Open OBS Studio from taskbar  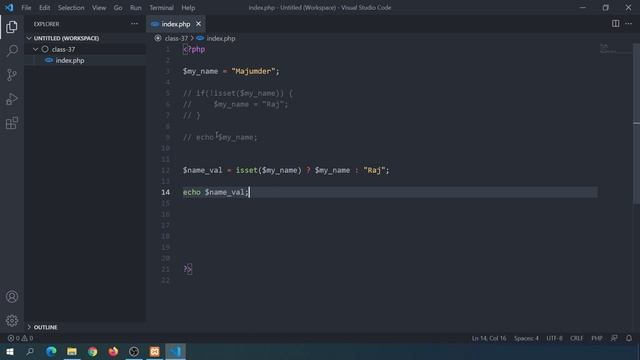[x=134, y=351]
